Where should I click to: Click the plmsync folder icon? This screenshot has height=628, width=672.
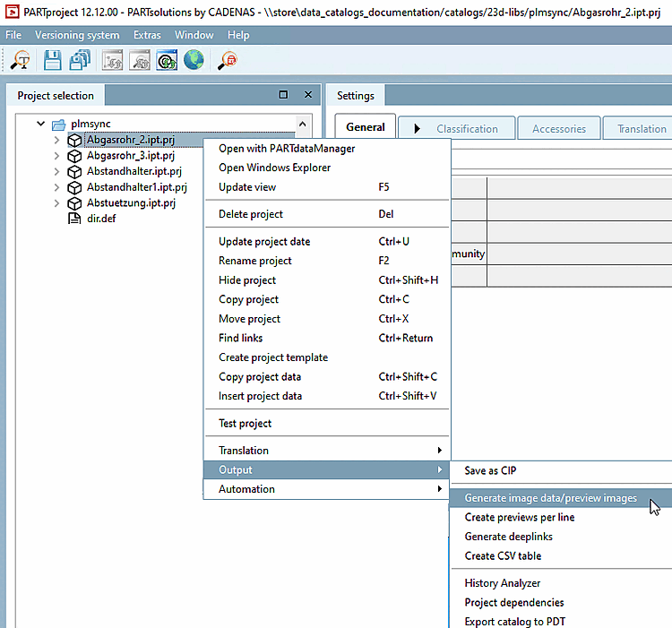point(58,125)
